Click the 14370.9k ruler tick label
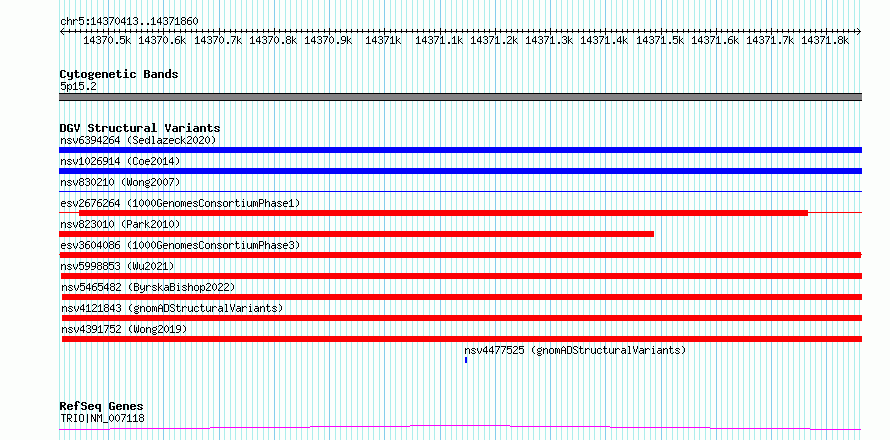 pos(328,40)
